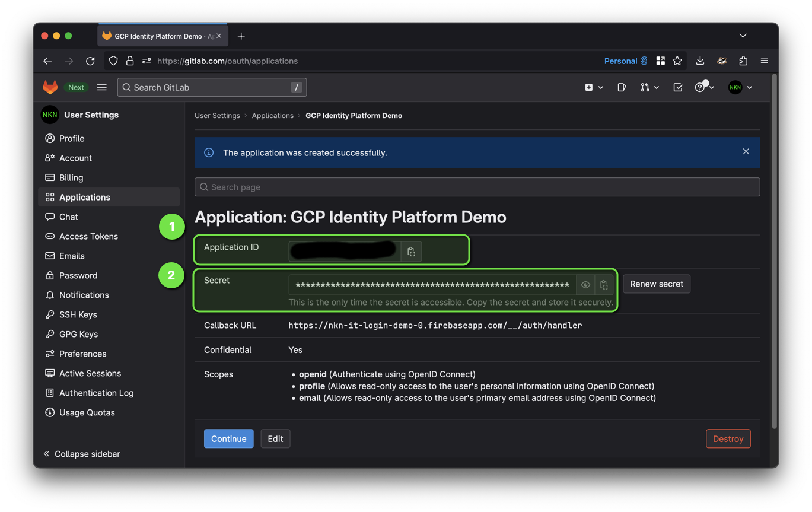Click the Next badge
Screen dimensions: 812x512
76,87
